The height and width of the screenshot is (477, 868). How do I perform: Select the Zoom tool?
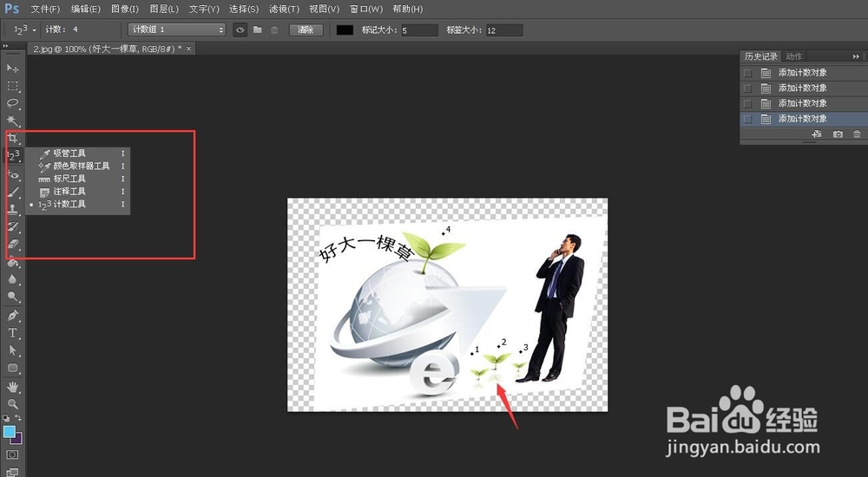[x=12, y=404]
